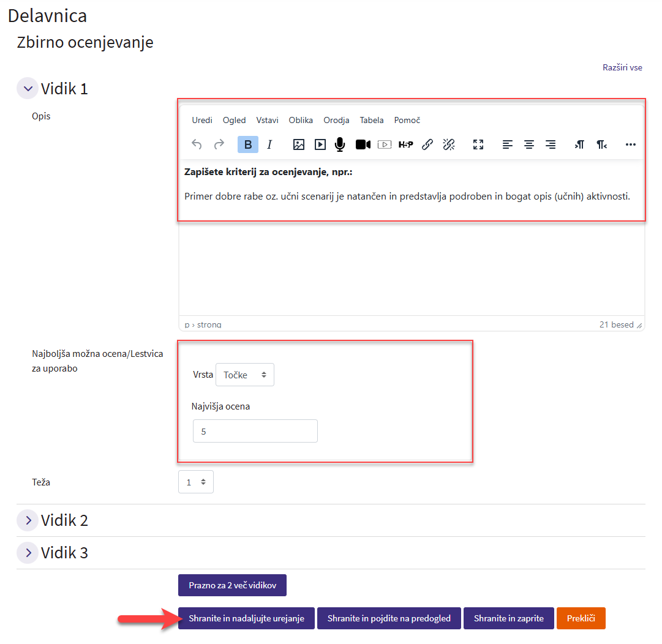Screen dimensions: 662x644
Task: Apply italic formatting
Action: (x=269, y=144)
